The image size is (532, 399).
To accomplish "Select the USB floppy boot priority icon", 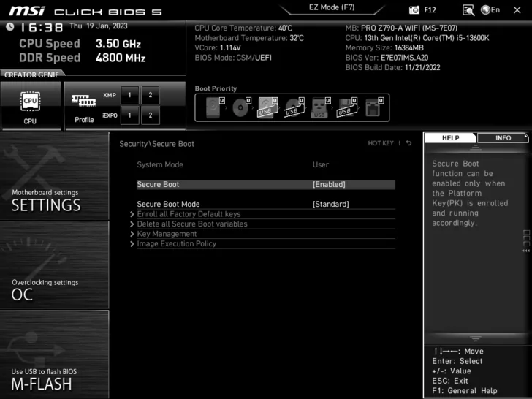I will (x=346, y=107).
